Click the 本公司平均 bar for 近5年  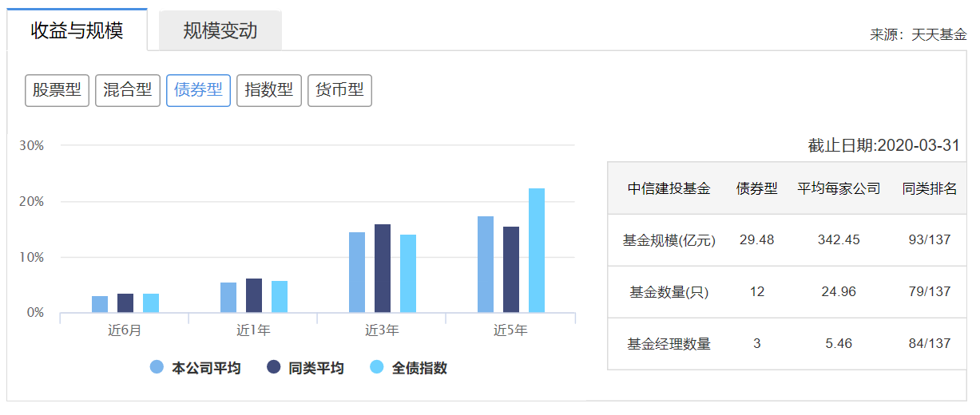[486, 264]
